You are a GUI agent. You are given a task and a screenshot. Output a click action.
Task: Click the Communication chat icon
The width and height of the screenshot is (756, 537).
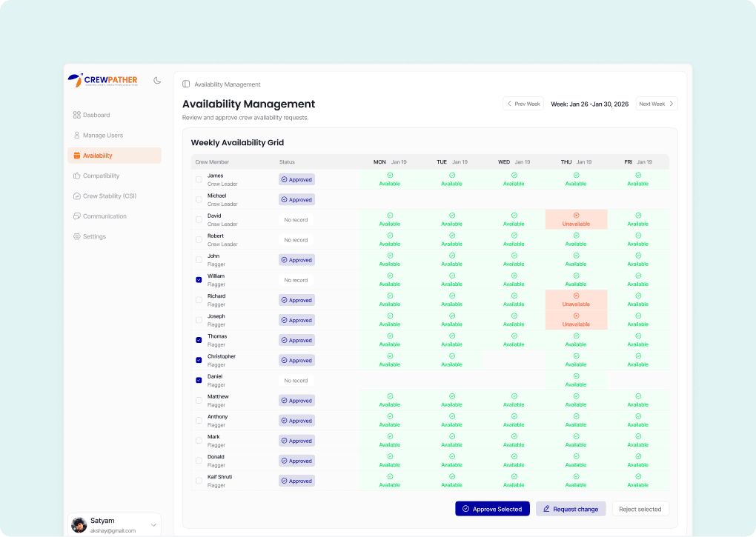[x=77, y=216]
